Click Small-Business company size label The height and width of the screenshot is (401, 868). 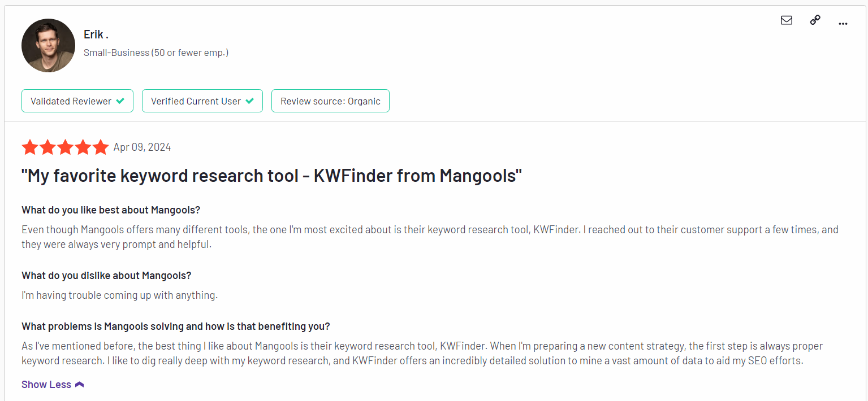[156, 53]
